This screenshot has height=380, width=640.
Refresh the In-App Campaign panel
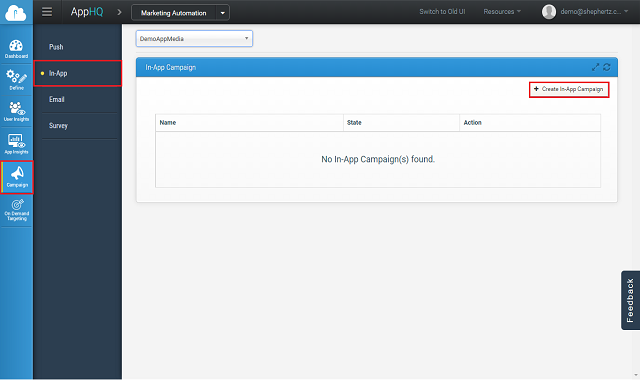[x=607, y=67]
